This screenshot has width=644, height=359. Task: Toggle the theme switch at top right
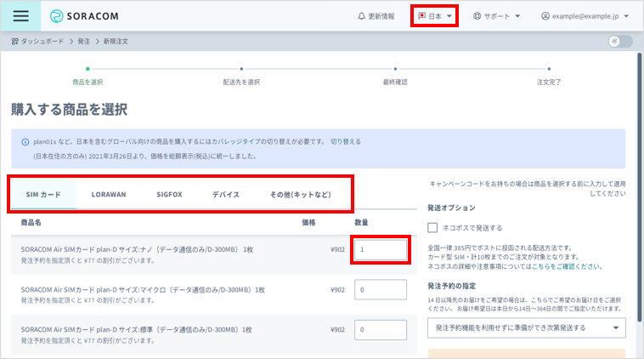pyautogui.click(x=620, y=41)
